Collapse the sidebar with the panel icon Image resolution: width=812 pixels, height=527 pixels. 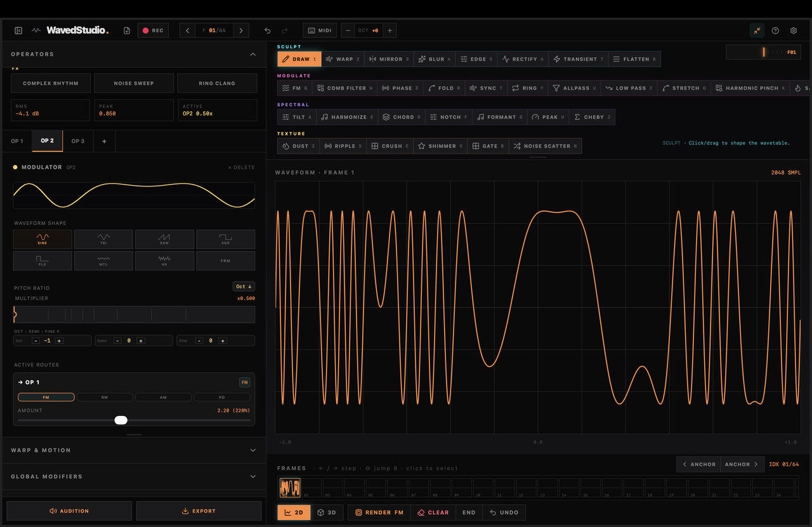(x=18, y=30)
